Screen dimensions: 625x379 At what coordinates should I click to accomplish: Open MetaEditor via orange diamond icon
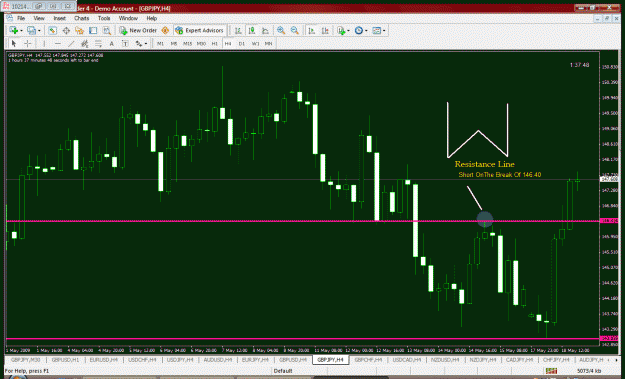point(165,30)
